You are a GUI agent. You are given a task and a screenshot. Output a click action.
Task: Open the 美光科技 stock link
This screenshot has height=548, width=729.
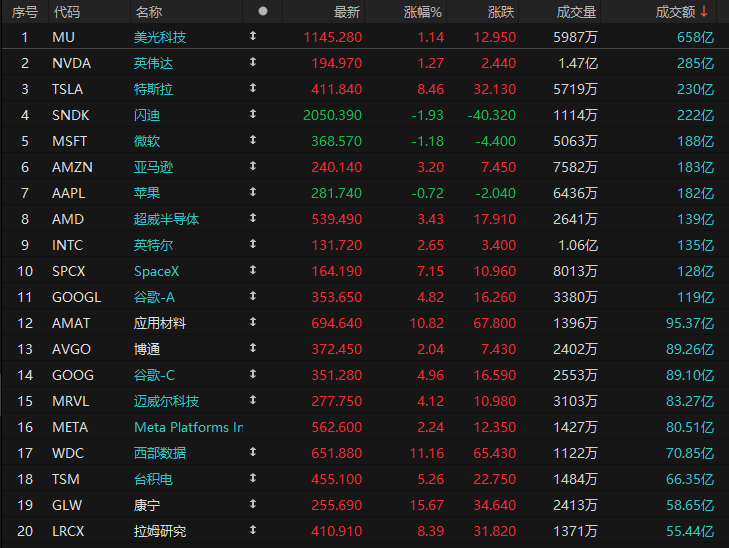[160, 37]
